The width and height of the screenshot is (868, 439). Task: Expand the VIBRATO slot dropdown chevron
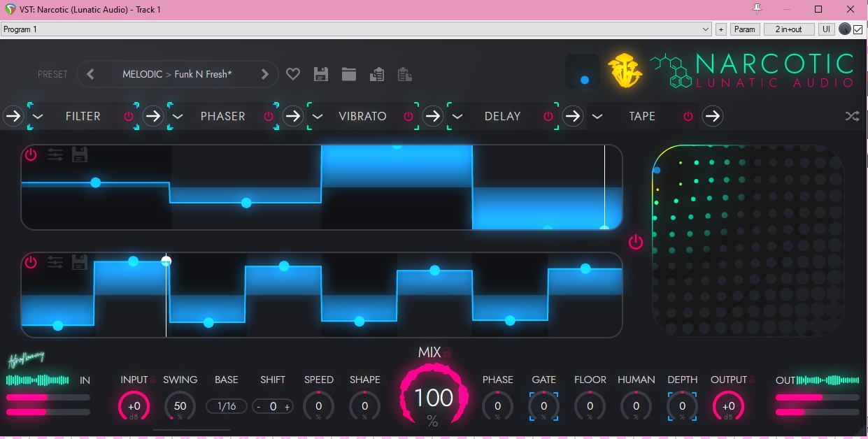(318, 116)
